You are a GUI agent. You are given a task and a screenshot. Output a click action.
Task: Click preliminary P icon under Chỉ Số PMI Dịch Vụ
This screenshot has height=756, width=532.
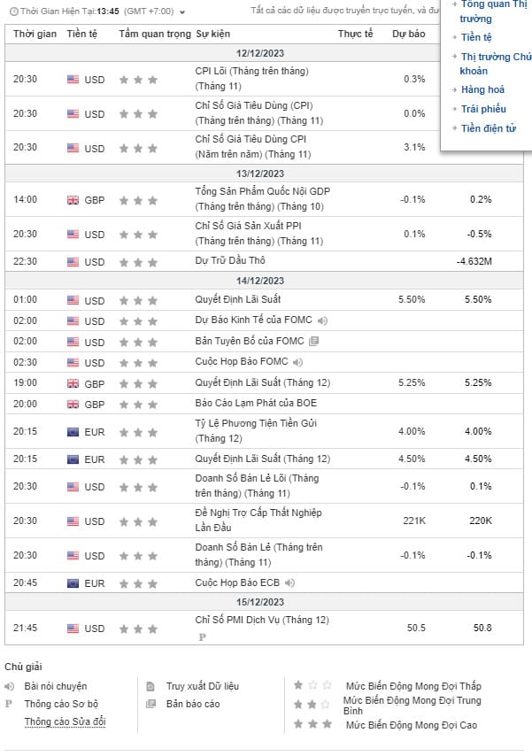point(202,636)
